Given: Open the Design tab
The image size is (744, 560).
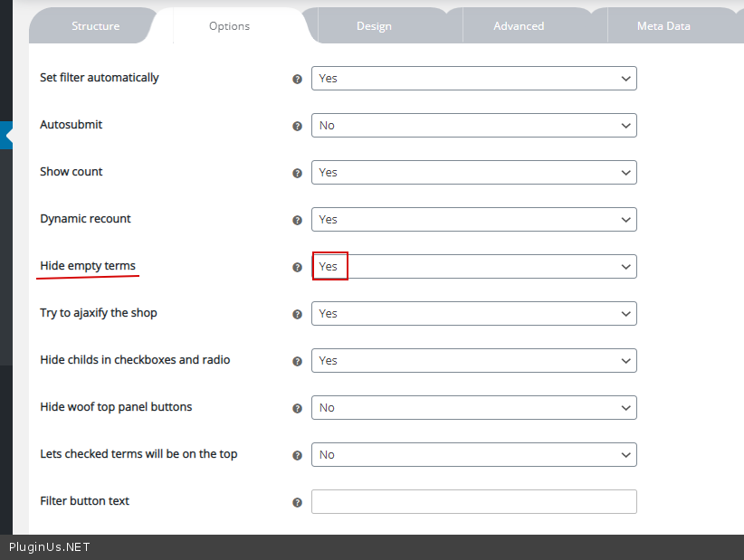Looking at the screenshot, I should tap(374, 26).
